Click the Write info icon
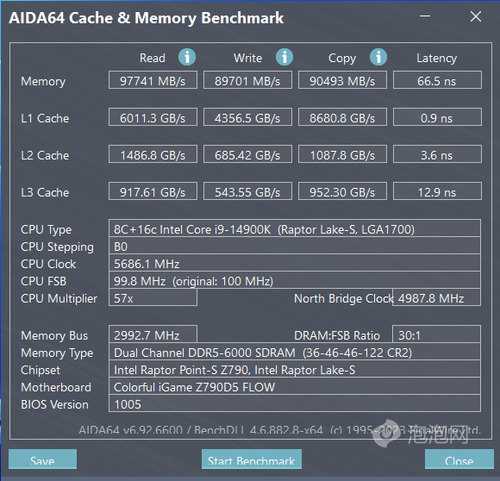The width and height of the screenshot is (500, 481). 284,57
